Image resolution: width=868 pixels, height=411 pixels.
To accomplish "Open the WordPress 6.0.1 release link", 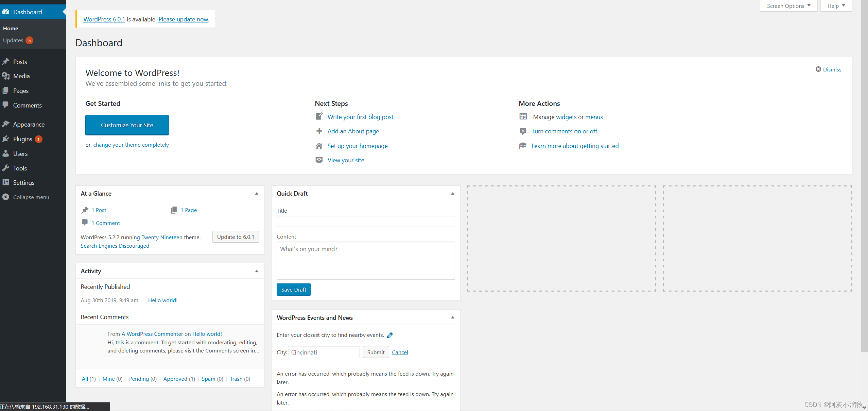I will click(104, 19).
